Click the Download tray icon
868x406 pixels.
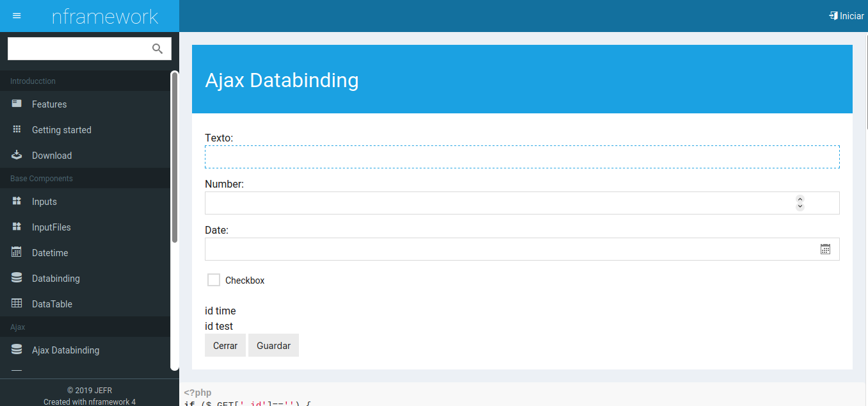click(17, 155)
